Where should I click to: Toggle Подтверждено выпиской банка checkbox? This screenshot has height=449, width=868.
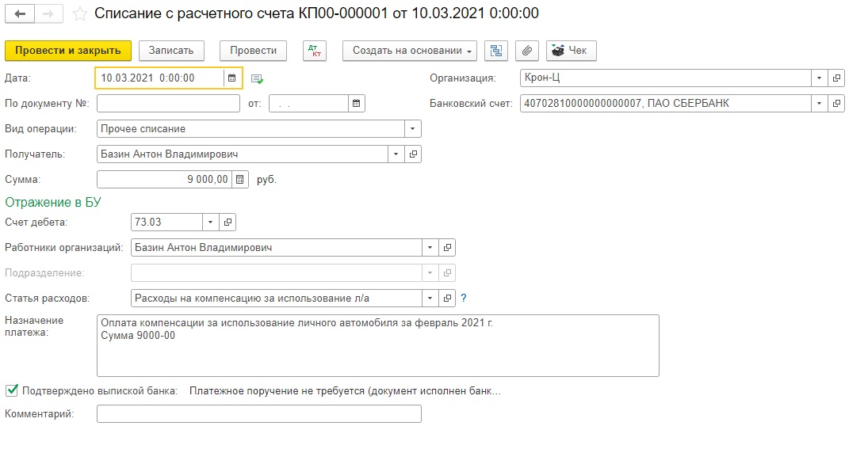pos(12,390)
